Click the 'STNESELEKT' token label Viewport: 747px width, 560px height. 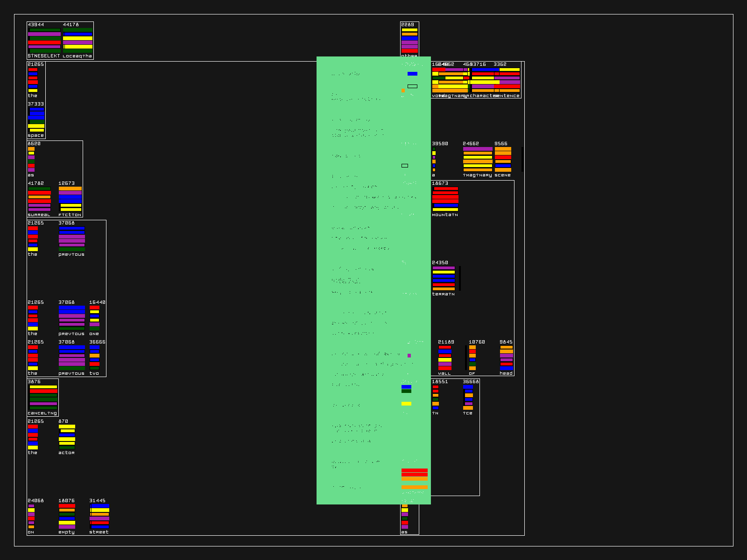click(44, 56)
